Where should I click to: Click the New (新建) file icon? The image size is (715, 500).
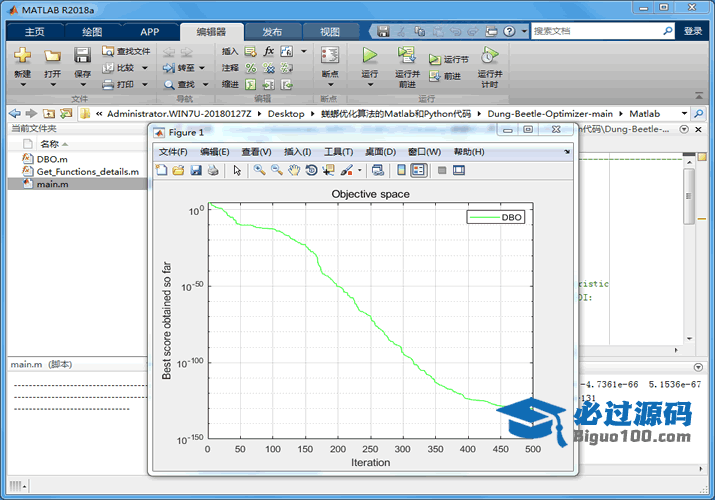pyautogui.click(x=22, y=56)
